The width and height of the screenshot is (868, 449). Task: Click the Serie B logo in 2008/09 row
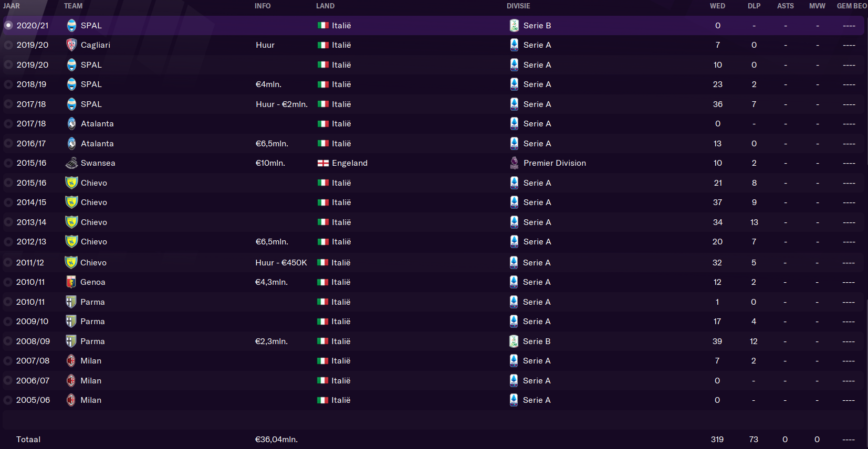coord(514,341)
